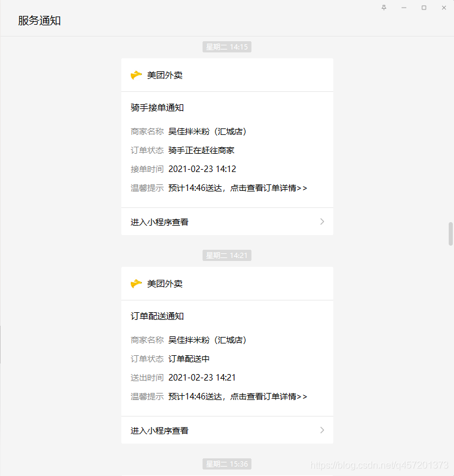Click the 星期二 14:21 timestamp
The width and height of the screenshot is (454, 476).
(227, 255)
